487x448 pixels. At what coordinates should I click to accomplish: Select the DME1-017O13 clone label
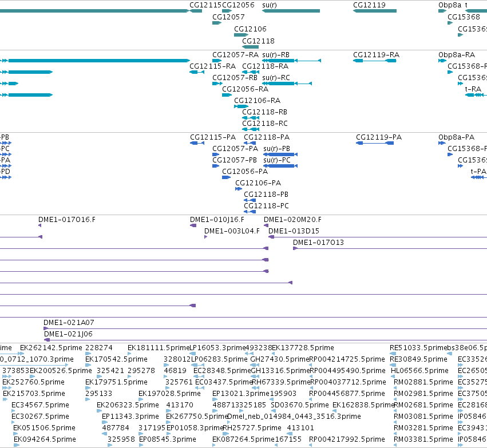(319, 243)
